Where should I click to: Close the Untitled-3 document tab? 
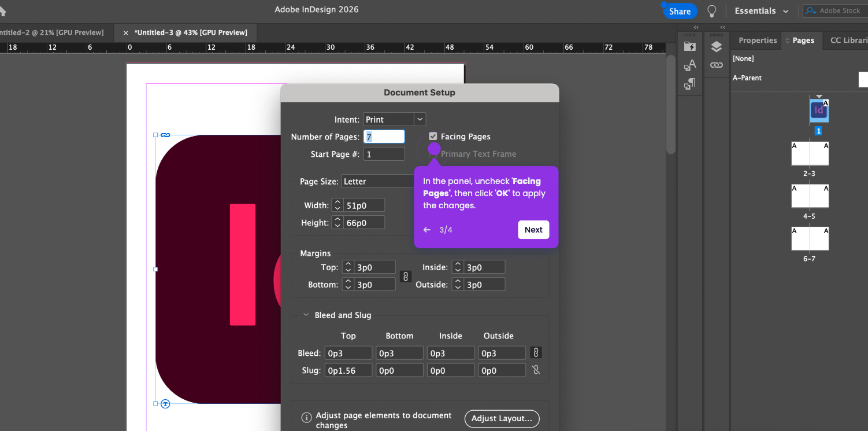(x=125, y=33)
